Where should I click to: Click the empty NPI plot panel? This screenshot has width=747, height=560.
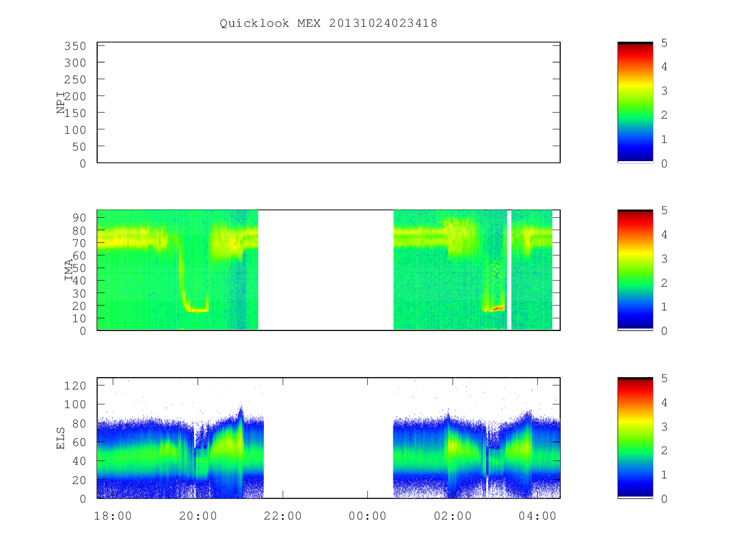329,103
